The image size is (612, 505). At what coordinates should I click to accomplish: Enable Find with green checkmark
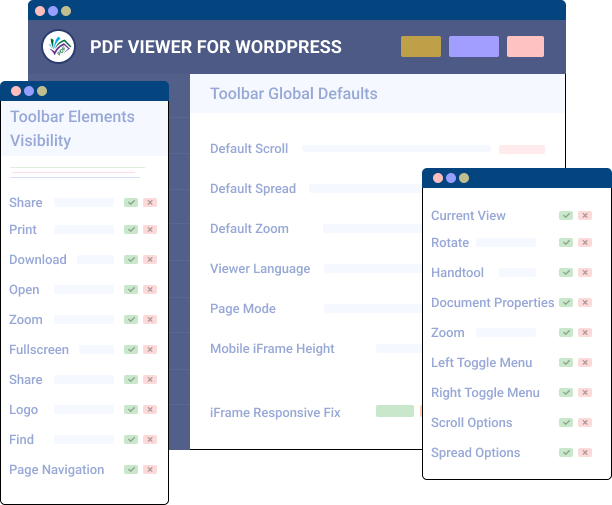point(131,439)
